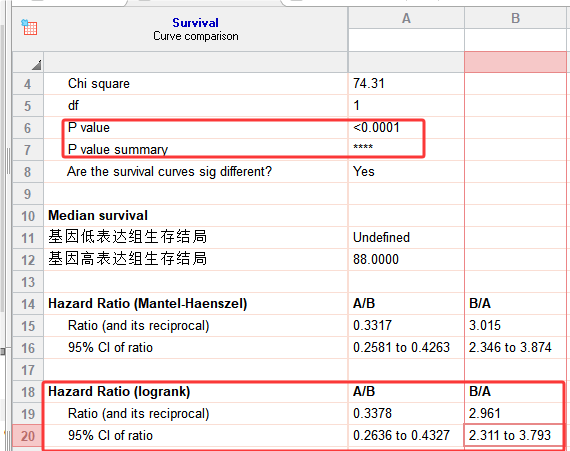Screen dimensions: 570x451
Task: Click the df row label
Action: click(73, 105)
